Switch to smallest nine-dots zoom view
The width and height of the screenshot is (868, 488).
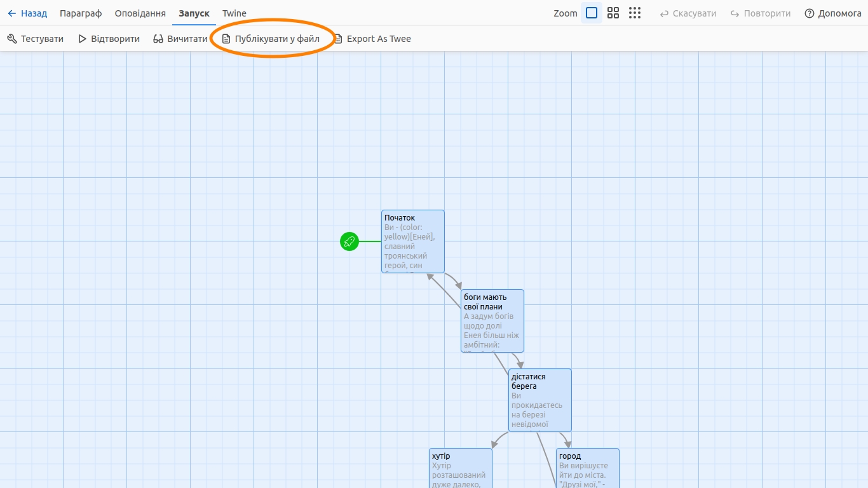634,13
